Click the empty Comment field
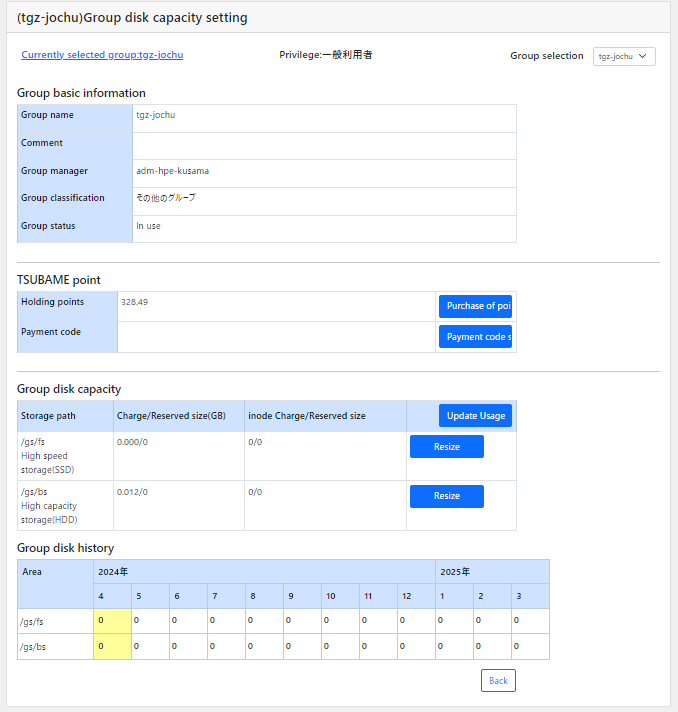 (324, 146)
